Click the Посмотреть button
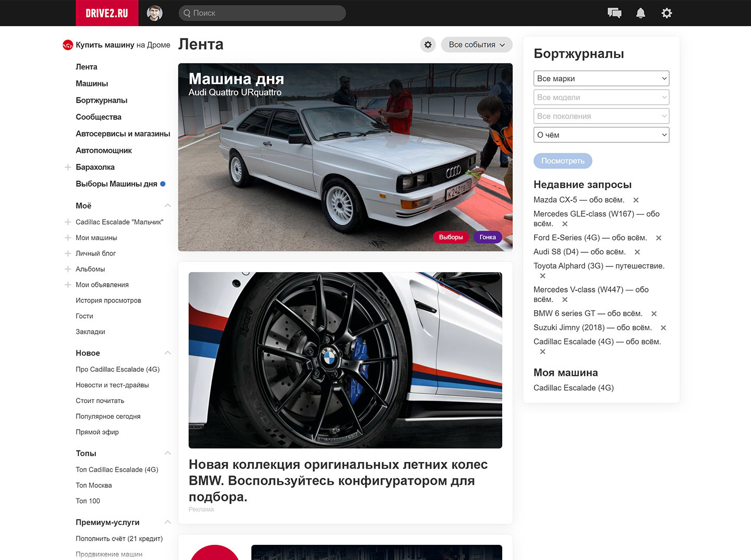 point(563,161)
